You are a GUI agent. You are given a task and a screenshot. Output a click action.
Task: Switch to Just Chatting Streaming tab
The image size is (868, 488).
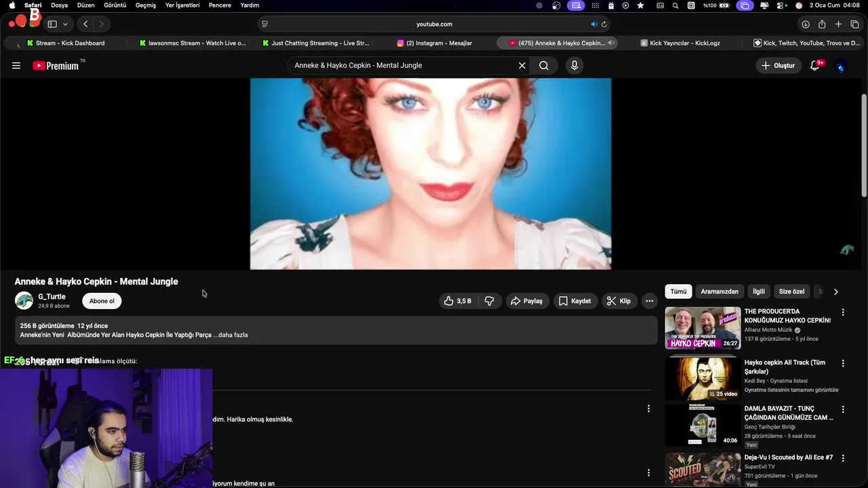click(x=315, y=43)
